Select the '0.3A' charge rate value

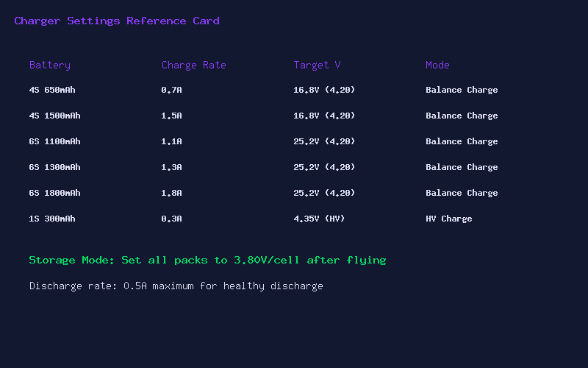coord(172,219)
